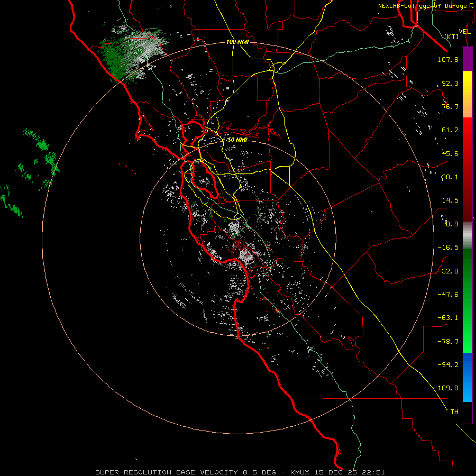This screenshot has height=476, width=476.
Task: Click the 30.1 value on the velocity scale
Action: point(450,177)
